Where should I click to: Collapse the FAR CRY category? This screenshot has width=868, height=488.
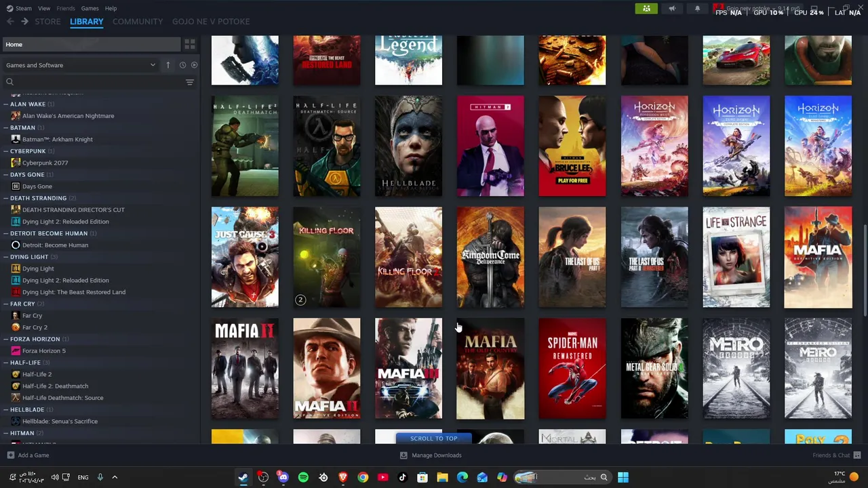point(5,304)
